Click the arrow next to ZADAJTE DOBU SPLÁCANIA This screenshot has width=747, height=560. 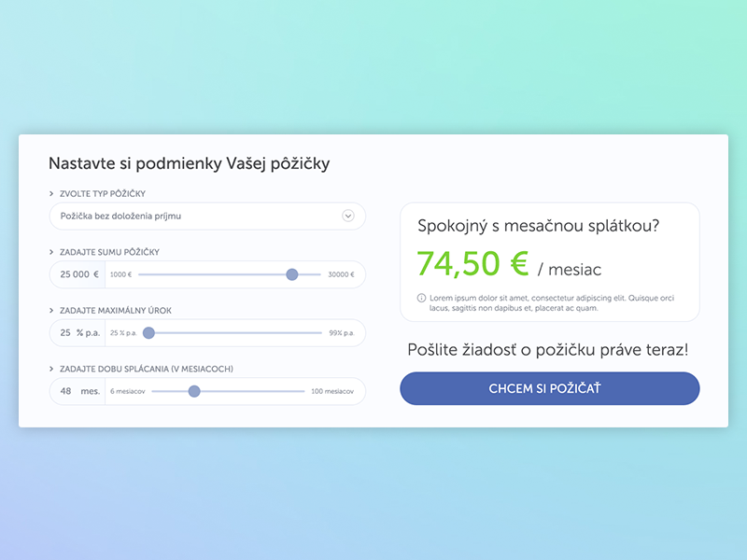click(x=51, y=369)
